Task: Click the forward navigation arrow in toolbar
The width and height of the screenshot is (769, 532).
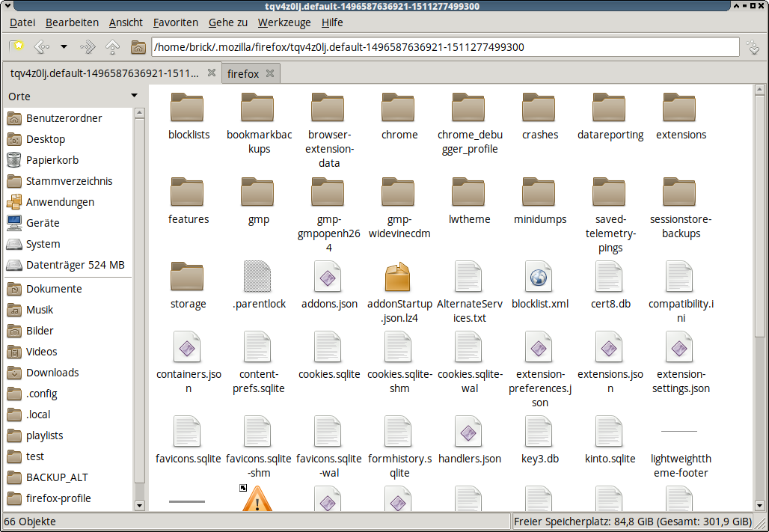Action: point(88,47)
